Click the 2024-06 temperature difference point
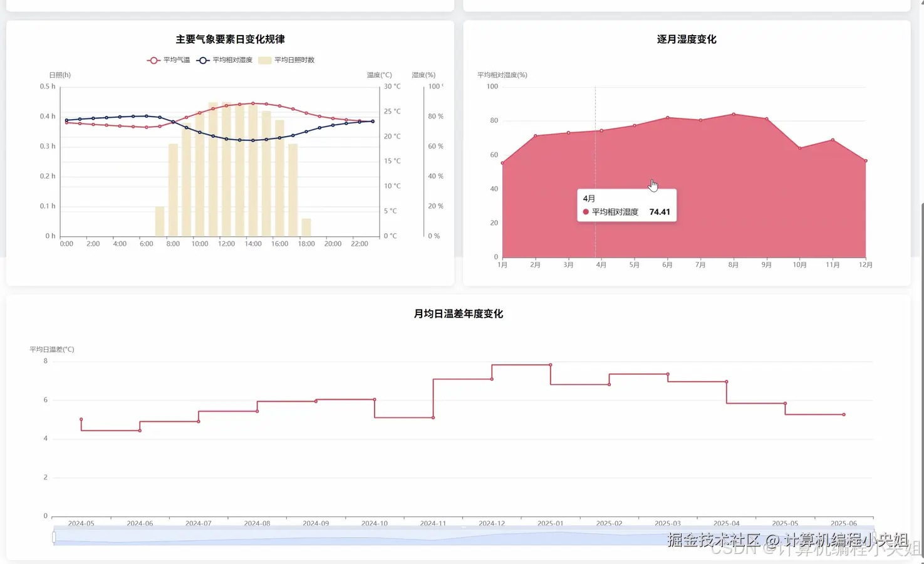Viewport: 924px width, 564px height. [x=140, y=431]
